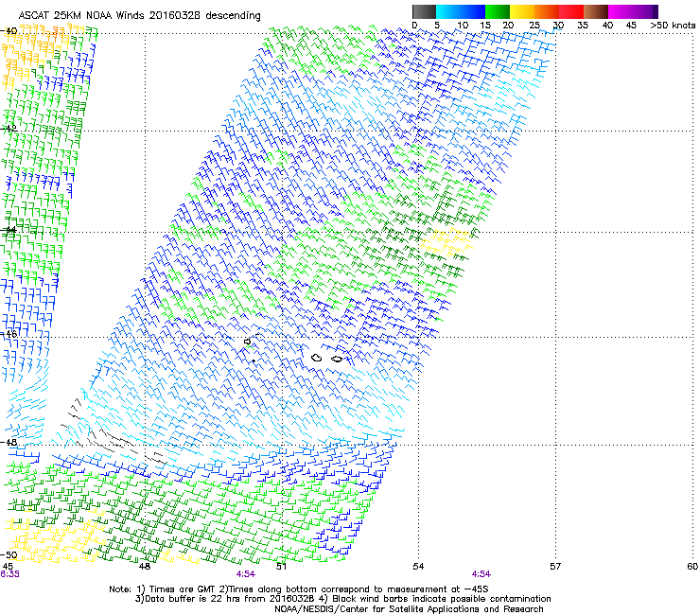Click the latitude label '-40'

pos(9,31)
